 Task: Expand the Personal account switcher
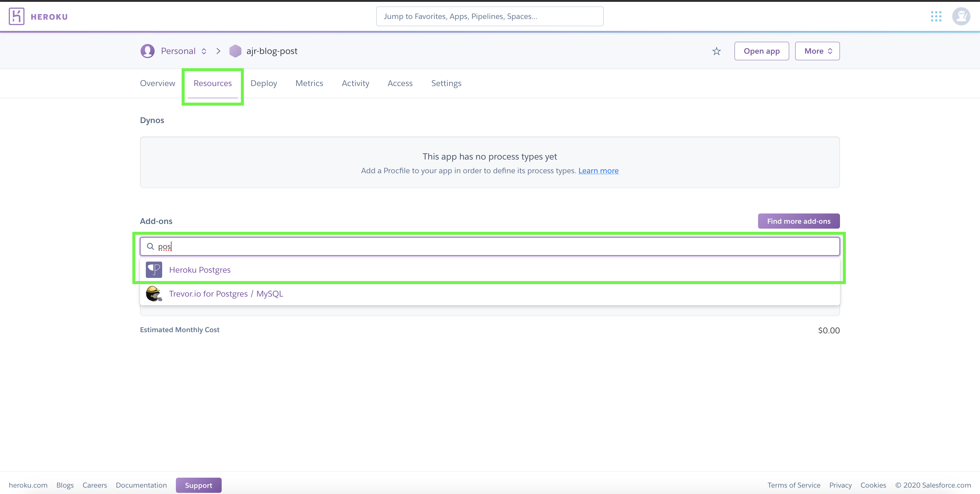pyautogui.click(x=204, y=50)
